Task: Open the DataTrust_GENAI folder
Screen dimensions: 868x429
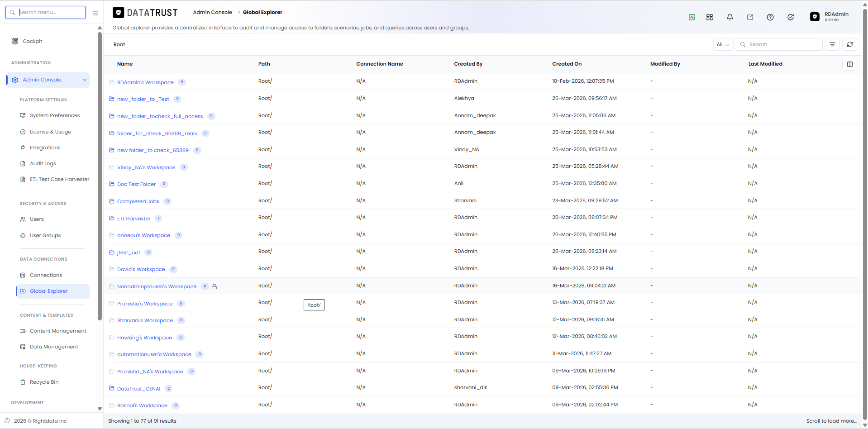Action: 138,389
